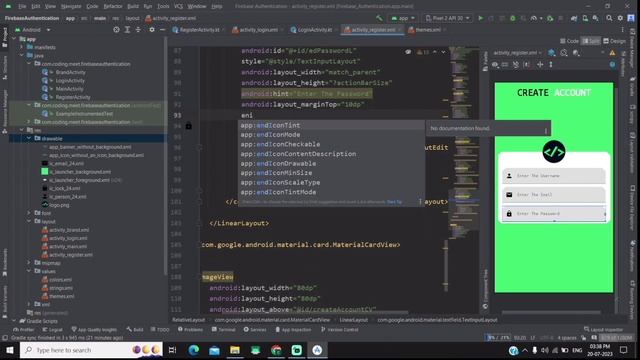Click collapse all icon in Project panel
This screenshot has height=360, width=640.
coord(138,30)
